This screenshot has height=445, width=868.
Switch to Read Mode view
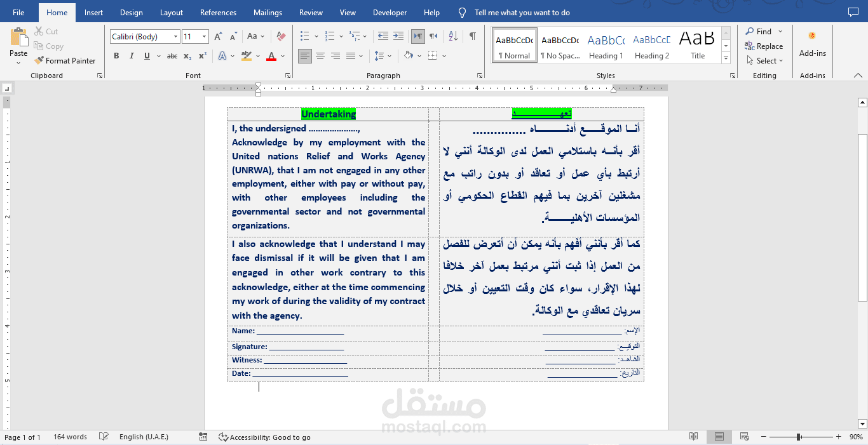point(694,437)
